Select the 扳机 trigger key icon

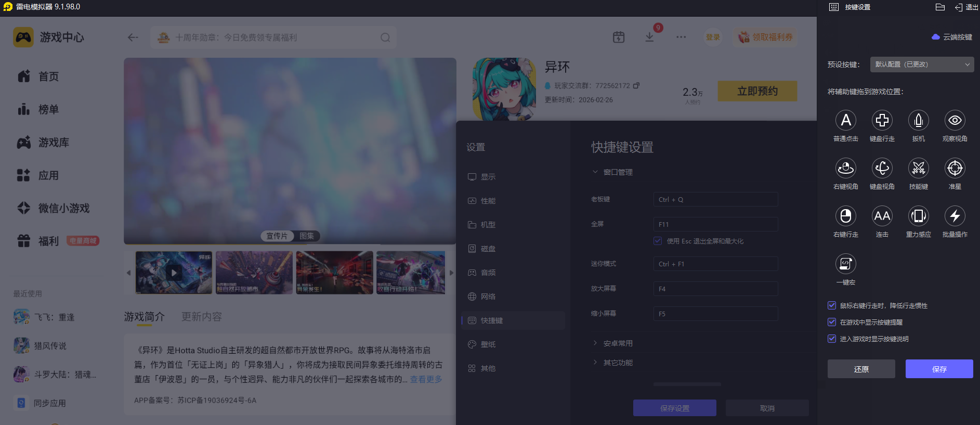click(x=919, y=120)
